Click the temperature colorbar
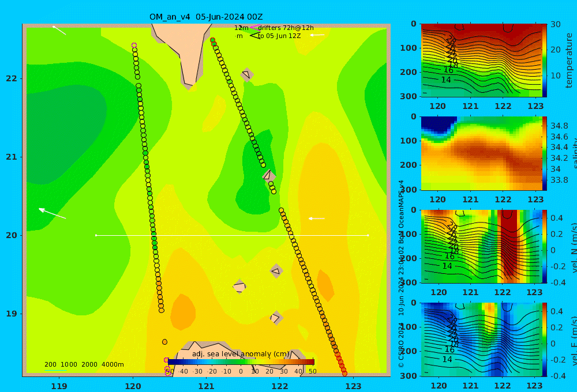Image resolution: width=577 pixels, height=392 pixels. coord(545,61)
